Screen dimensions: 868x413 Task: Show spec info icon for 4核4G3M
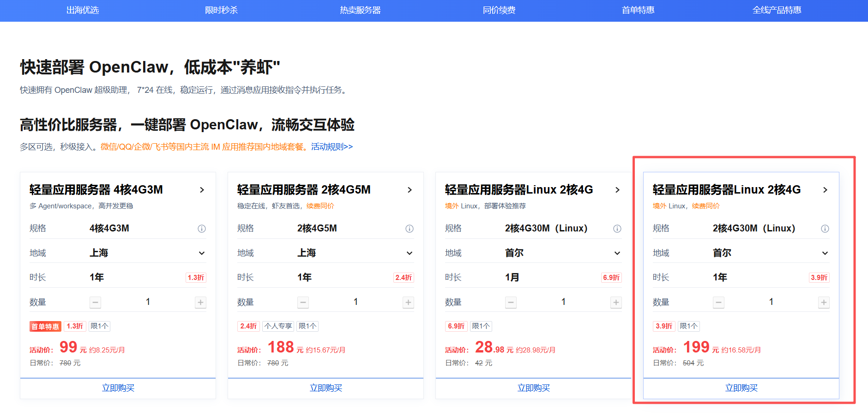pyautogui.click(x=202, y=229)
